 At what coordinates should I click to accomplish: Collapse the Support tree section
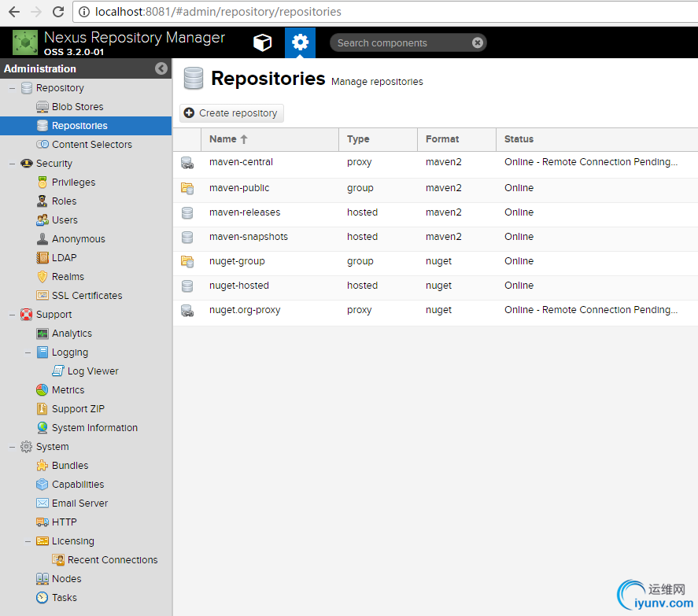click(12, 315)
